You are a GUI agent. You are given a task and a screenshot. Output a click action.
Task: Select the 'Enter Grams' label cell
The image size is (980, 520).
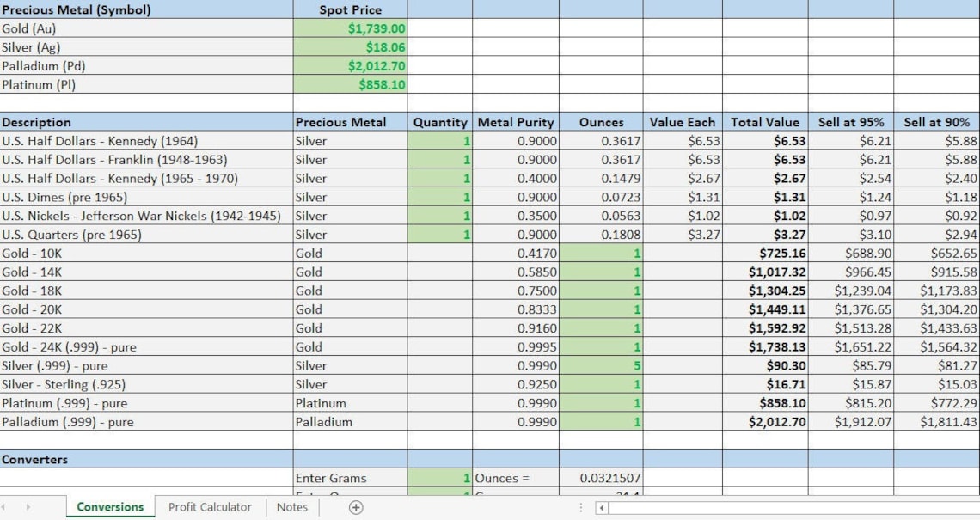pos(350,478)
